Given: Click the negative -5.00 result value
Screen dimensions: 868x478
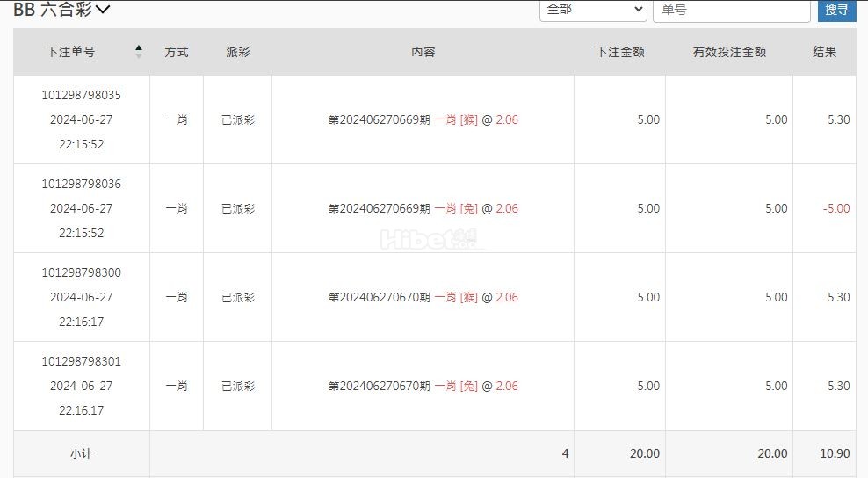Looking at the screenshot, I should (835, 209).
